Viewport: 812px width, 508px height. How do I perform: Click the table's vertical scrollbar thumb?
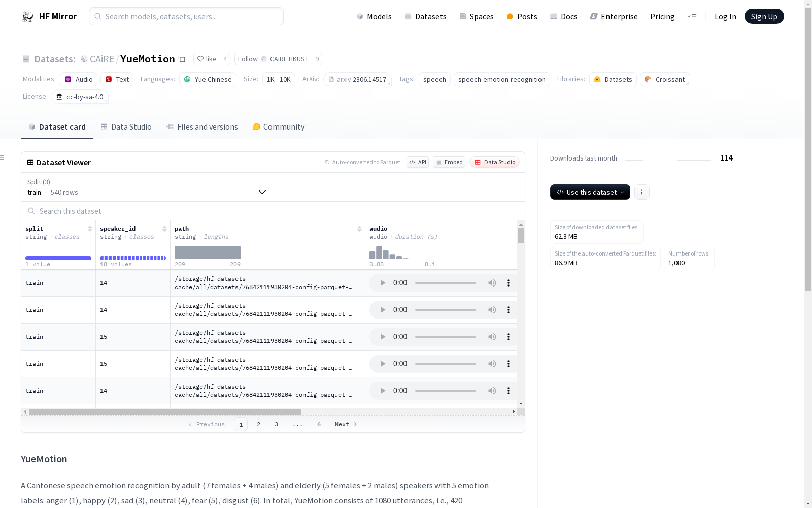[x=521, y=236]
